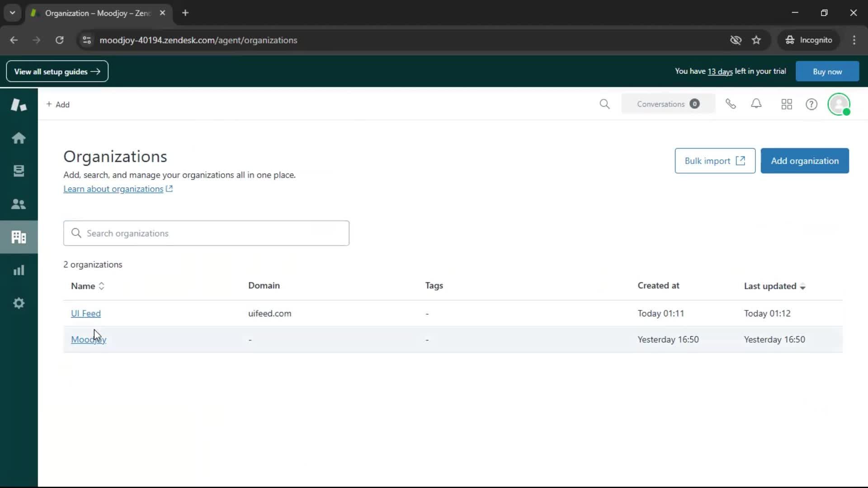868x488 pixels.
Task: Open the Customers people icon in sidebar
Action: [19, 204]
